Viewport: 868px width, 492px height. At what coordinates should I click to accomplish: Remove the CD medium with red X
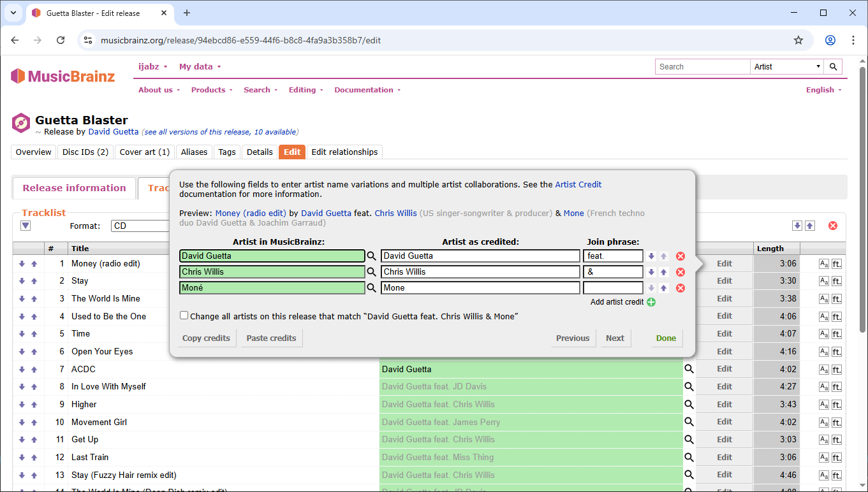833,226
